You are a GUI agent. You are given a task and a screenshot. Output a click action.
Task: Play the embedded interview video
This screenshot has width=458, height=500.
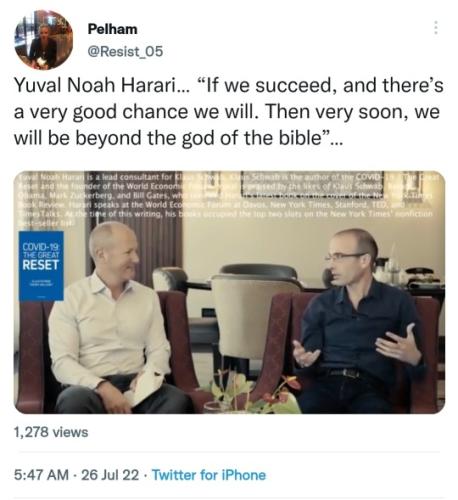[229, 292]
